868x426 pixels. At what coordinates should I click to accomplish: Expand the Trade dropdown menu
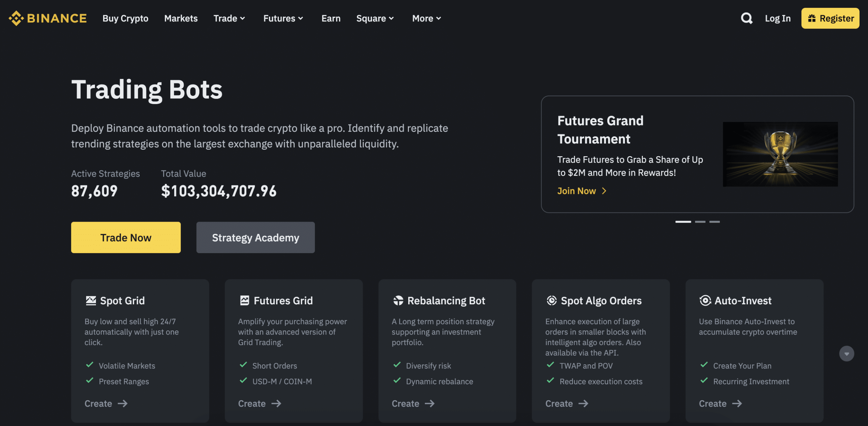[x=229, y=18]
